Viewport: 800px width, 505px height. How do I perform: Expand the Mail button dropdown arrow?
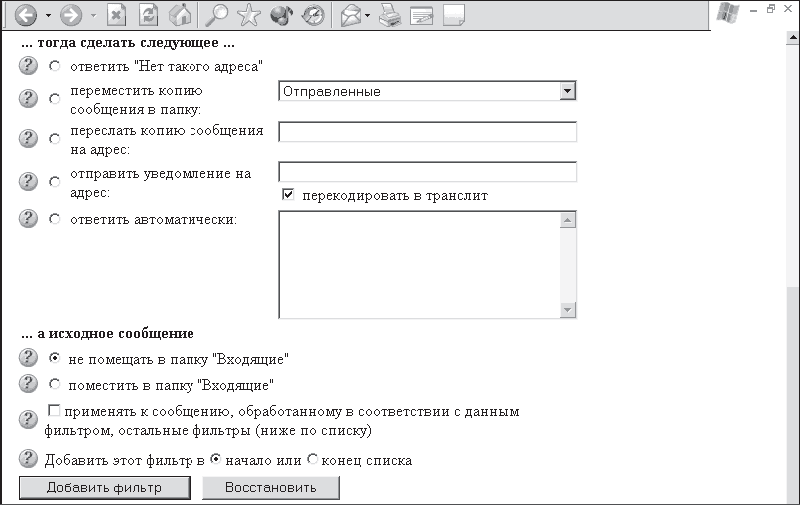click(x=367, y=15)
